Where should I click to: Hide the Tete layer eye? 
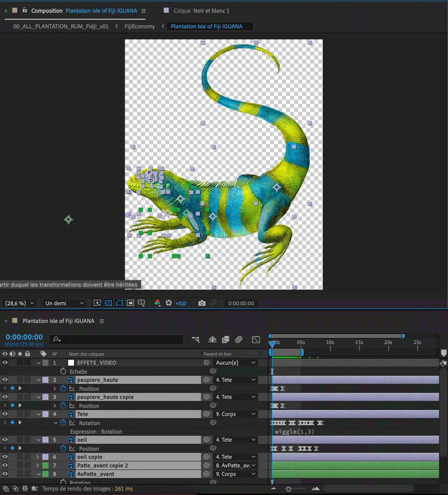[x=5, y=414]
